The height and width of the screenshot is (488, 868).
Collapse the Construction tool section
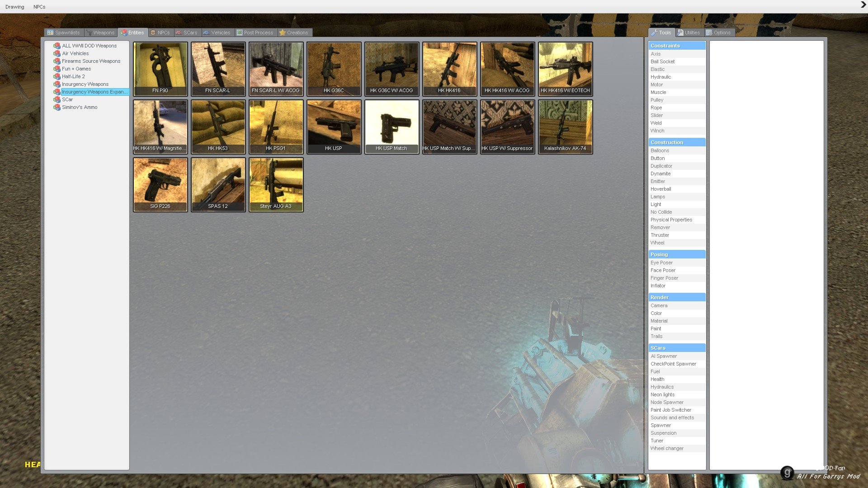coord(677,142)
